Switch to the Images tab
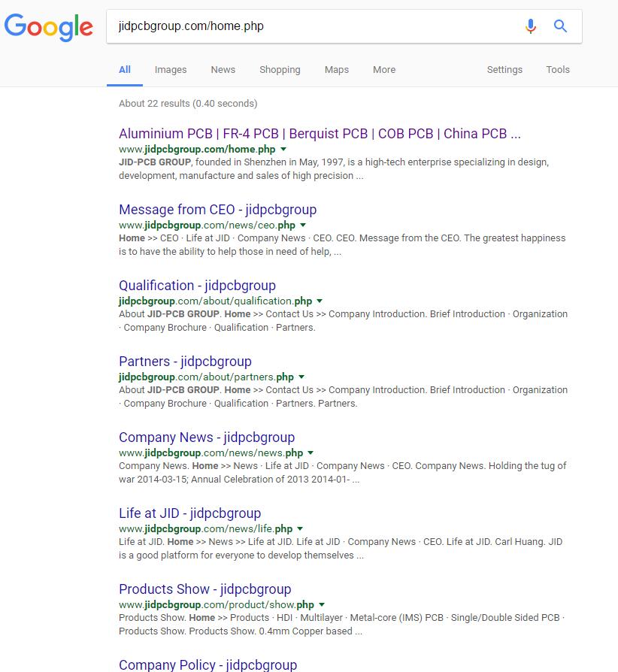 click(171, 69)
